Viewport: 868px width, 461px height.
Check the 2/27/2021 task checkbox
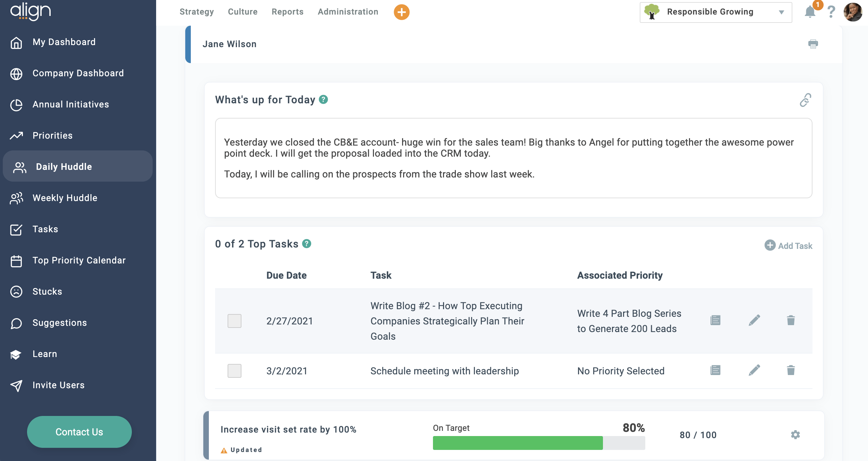(x=235, y=321)
